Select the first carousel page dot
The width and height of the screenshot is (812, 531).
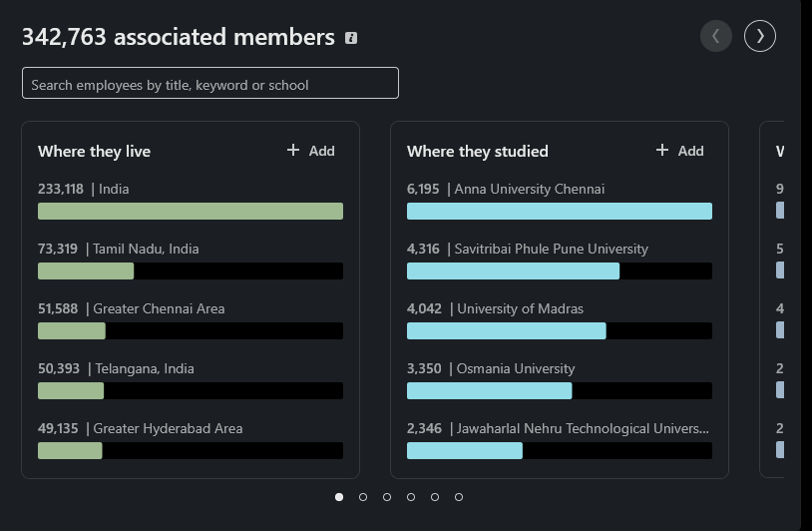tap(339, 497)
